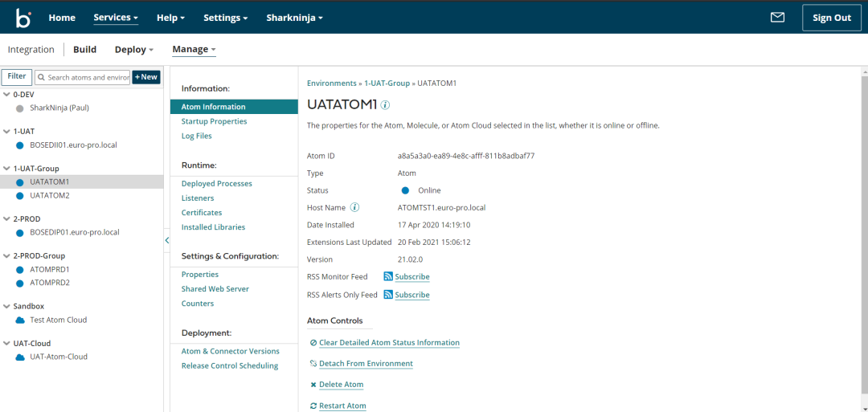The width and height of the screenshot is (868, 412).
Task: Click the blue status dot of BOSEDII01.euro-pro.local
Action: pos(20,145)
